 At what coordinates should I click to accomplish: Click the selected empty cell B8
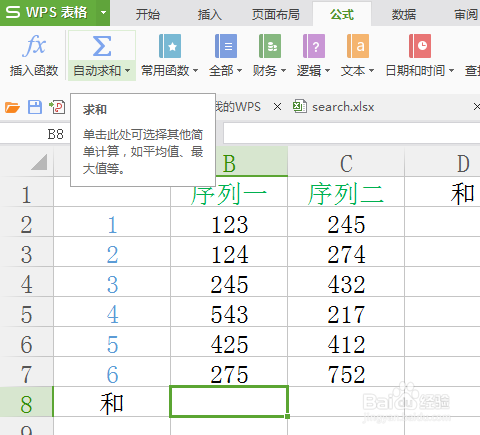(x=229, y=401)
